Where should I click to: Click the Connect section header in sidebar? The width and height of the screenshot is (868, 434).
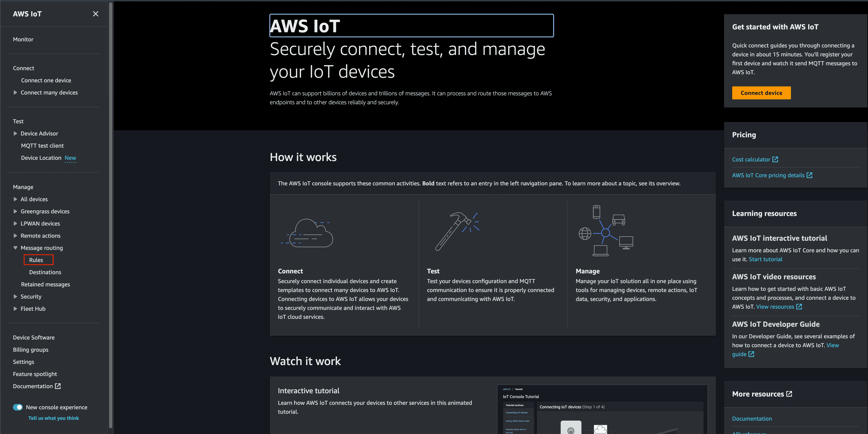pos(24,68)
